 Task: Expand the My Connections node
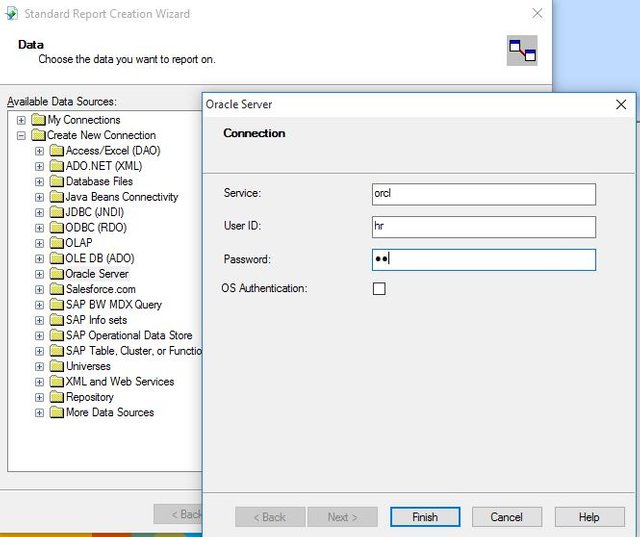click(x=21, y=120)
